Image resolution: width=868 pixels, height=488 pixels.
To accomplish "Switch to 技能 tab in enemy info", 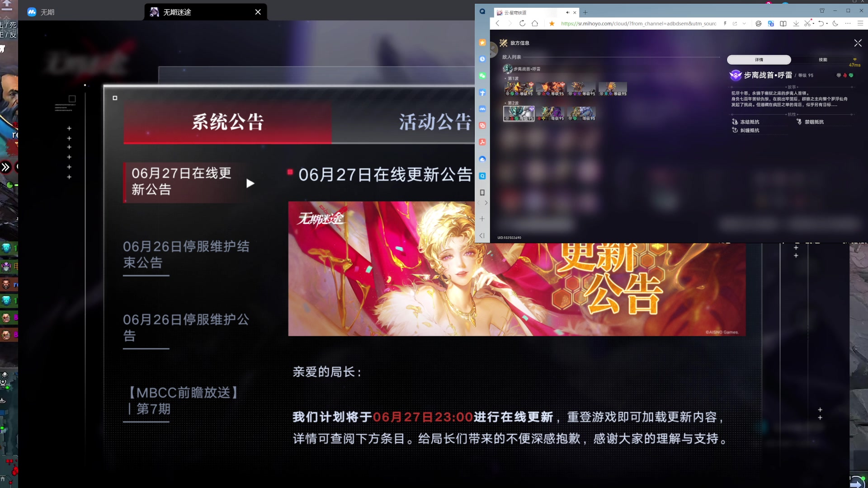I will tap(823, 60).
